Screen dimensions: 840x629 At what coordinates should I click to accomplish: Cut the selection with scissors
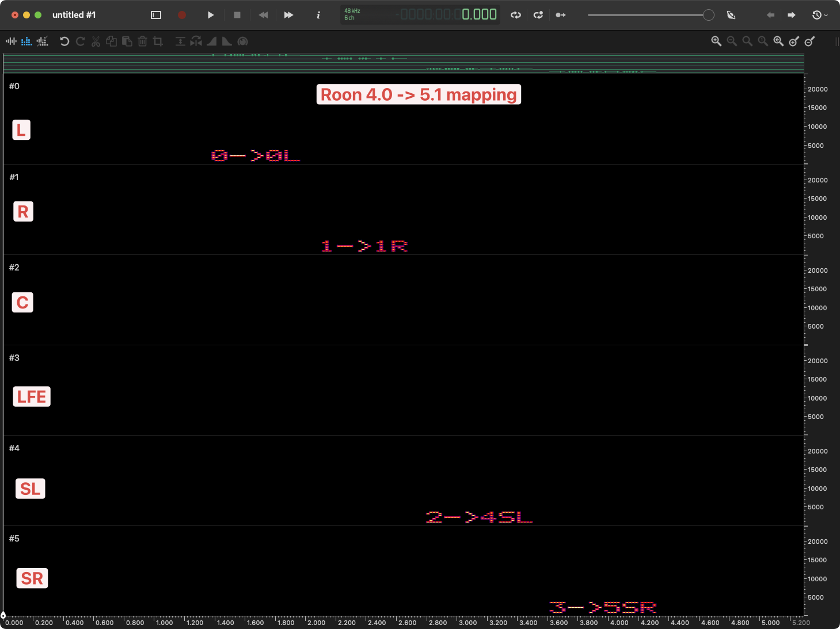96,41
